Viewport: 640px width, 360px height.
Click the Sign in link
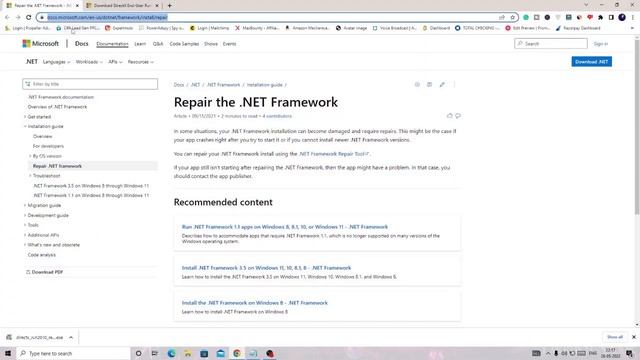600,44
